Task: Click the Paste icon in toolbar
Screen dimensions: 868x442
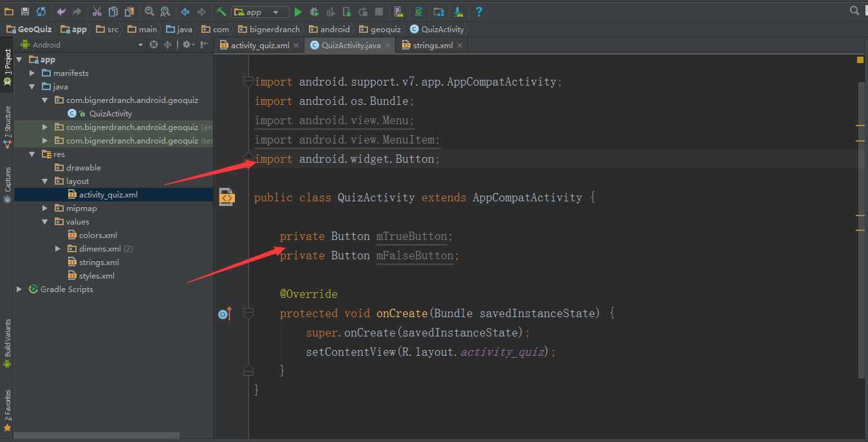Action: (129, 12)
